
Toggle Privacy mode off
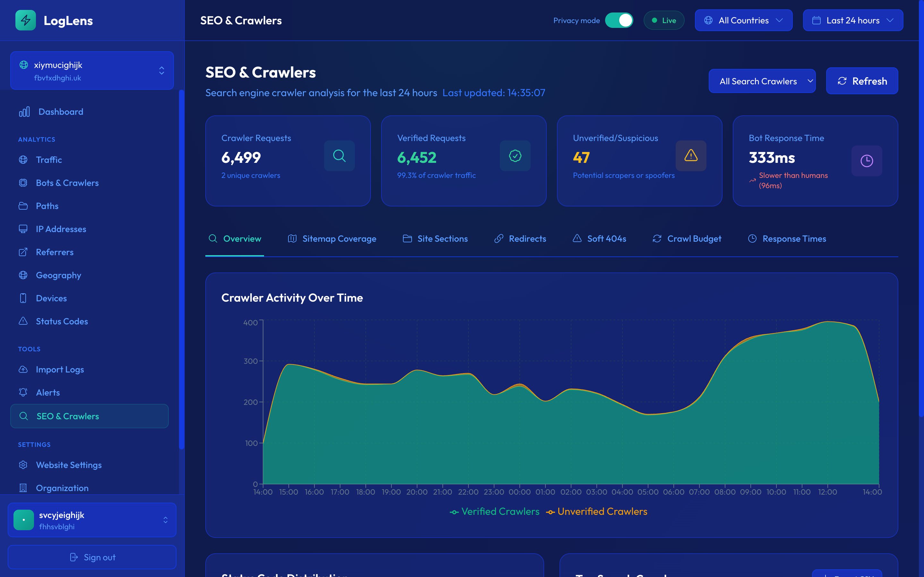(x=619, y=20)
